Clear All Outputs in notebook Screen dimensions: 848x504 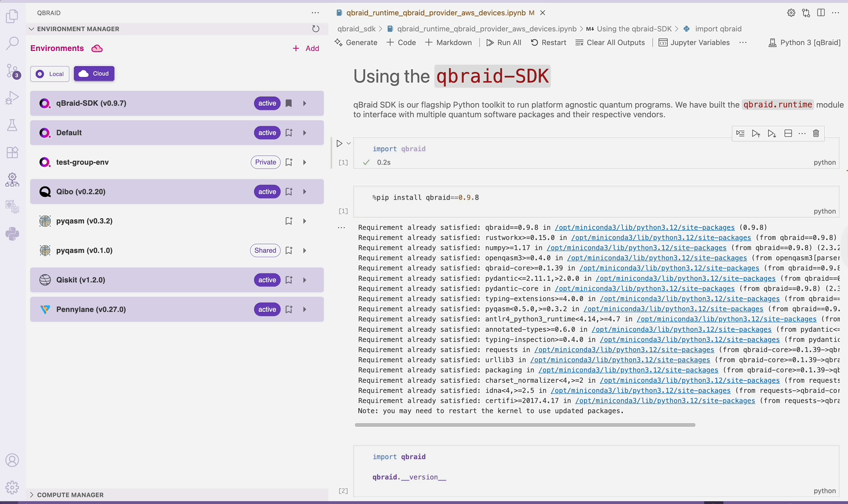point(610,42)
